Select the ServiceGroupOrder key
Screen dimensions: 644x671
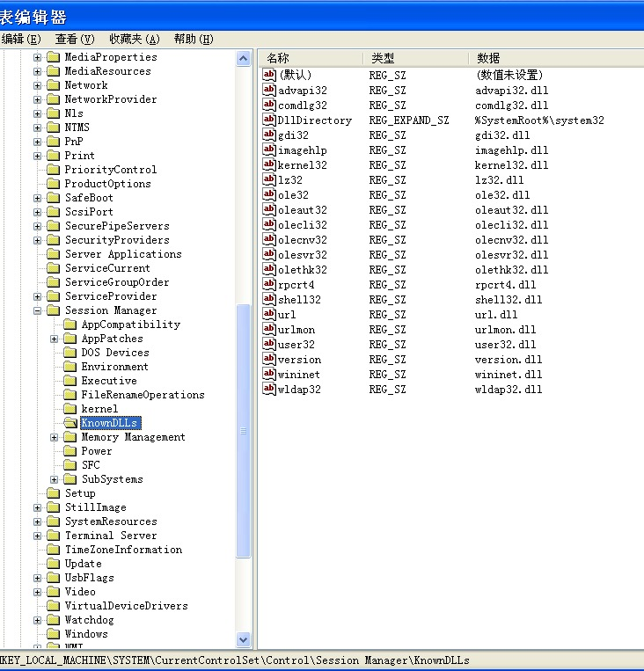pyautogui.click(x=117, y=282)
